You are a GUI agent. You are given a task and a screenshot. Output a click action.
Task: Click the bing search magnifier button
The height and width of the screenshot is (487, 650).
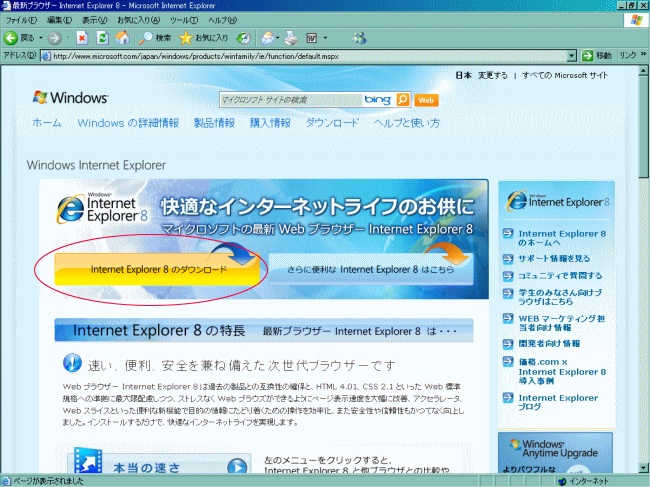pos(403,99)
